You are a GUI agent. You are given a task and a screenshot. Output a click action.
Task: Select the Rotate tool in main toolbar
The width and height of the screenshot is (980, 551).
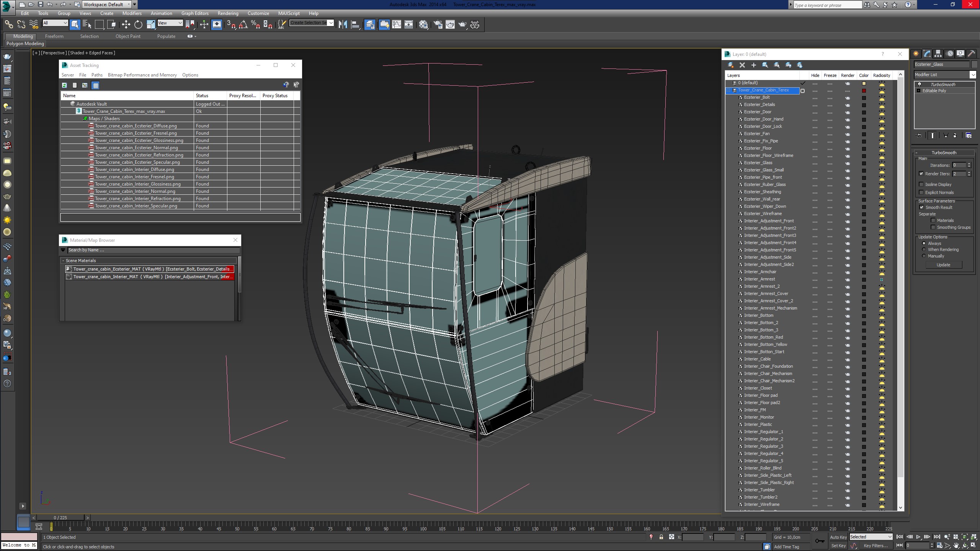click(138, 24)
